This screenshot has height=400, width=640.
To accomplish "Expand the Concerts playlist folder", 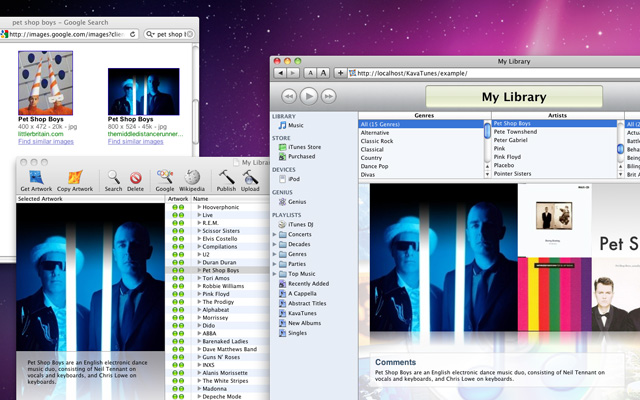I will click(x=277, y=234).
